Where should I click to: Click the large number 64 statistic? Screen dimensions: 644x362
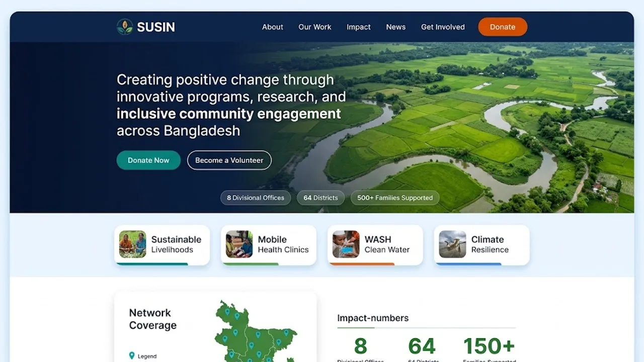pyautogui.click(x=422, y=346)
